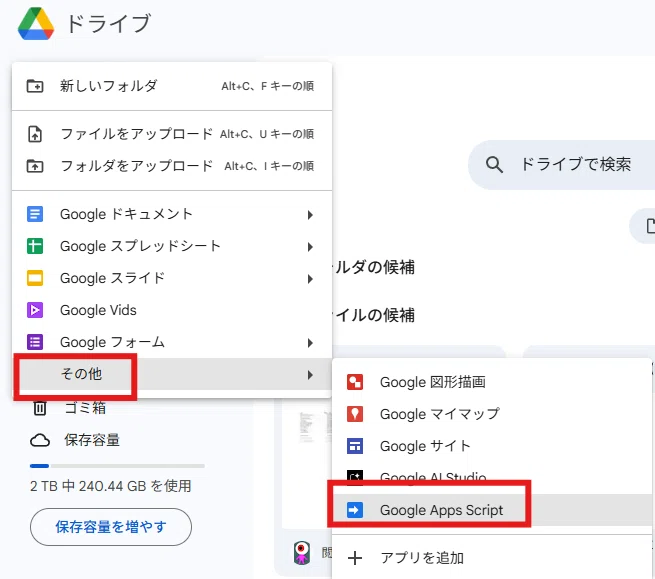Click the storage usage progress bar

coord(117,465)
